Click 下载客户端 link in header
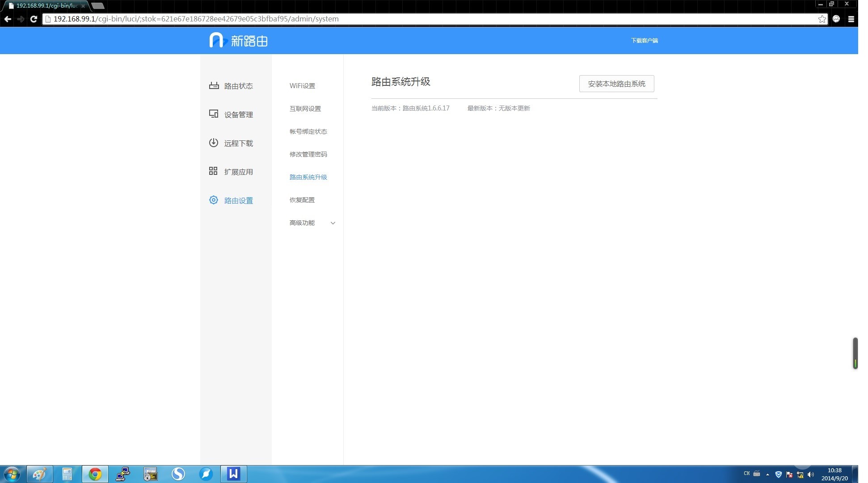This screenshot has width=868, height=483. coord(644,41)
